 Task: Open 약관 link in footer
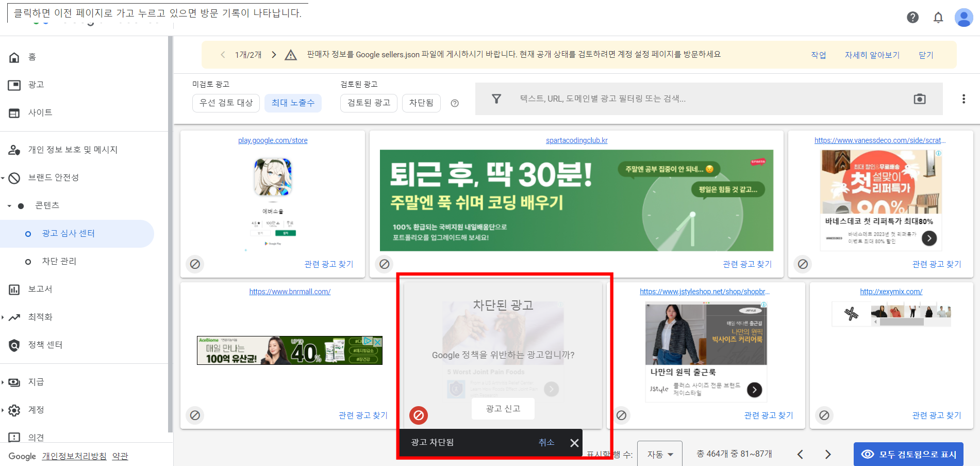(120, 456)
